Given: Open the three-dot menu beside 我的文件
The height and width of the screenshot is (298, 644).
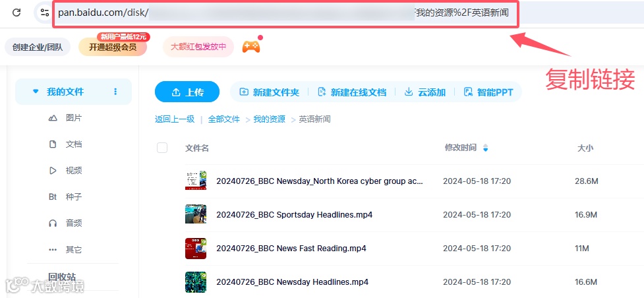Looking at the screenshot, I should pyautogui.click(x=115, y=91).
